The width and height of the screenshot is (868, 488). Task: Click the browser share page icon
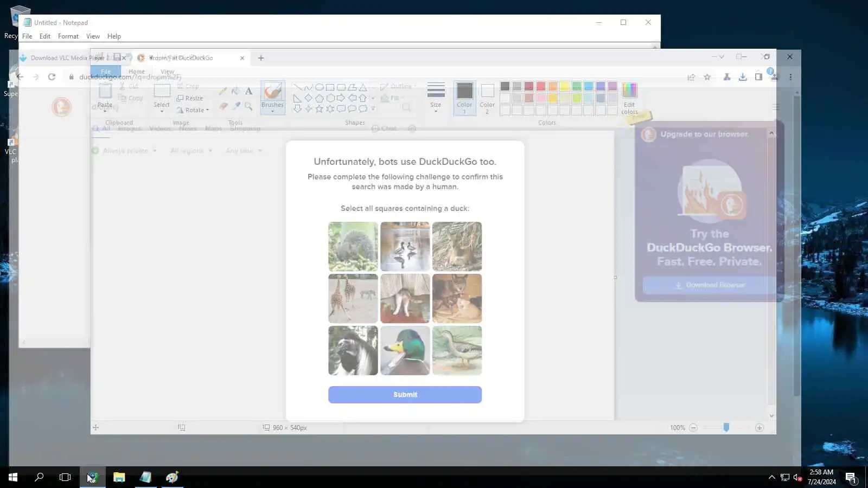pyautogui.click(x=691, y=77)
